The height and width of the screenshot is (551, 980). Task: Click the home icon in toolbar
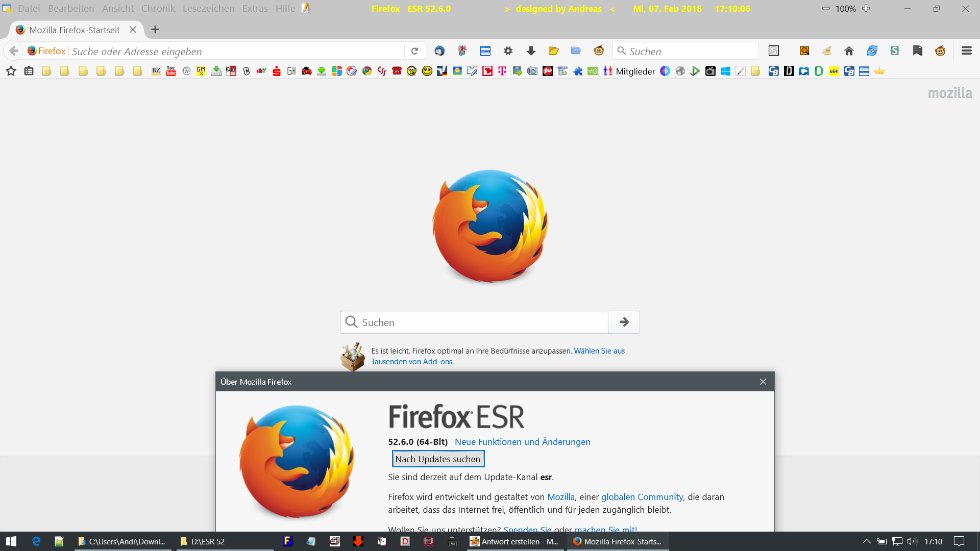click(x=849, y=51)
